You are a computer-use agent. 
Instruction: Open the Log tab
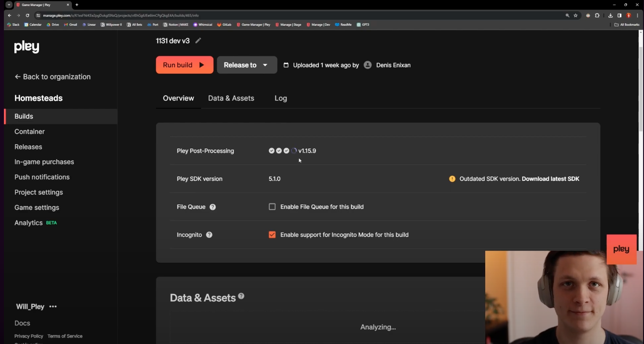[281, 98]
